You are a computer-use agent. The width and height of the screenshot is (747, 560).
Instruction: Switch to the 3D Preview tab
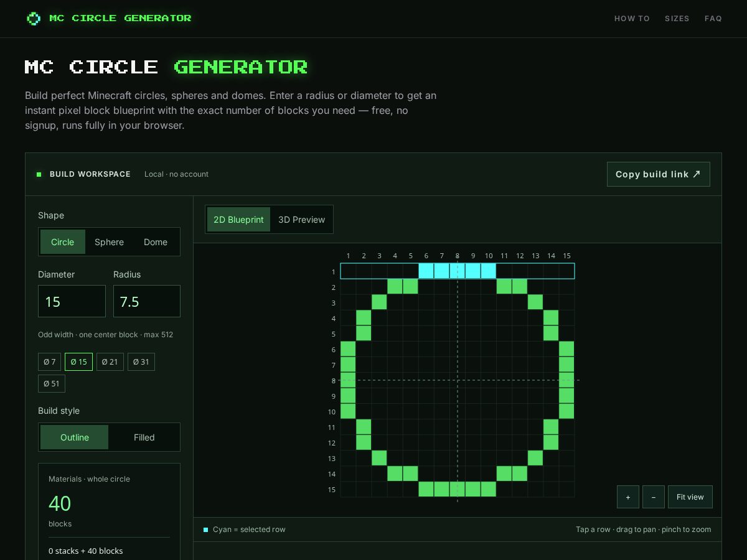(x=301, y=220)
